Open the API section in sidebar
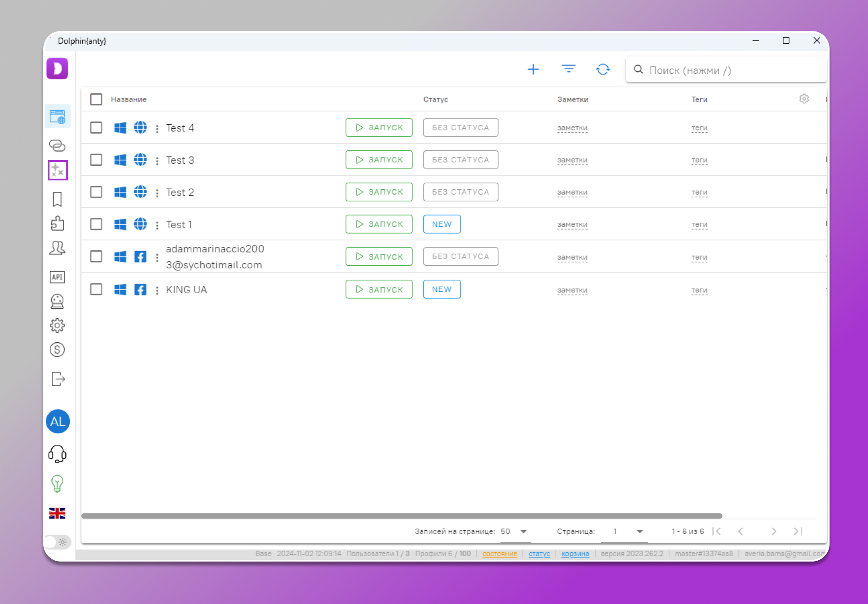868x604 pixels. pos(57,277)
